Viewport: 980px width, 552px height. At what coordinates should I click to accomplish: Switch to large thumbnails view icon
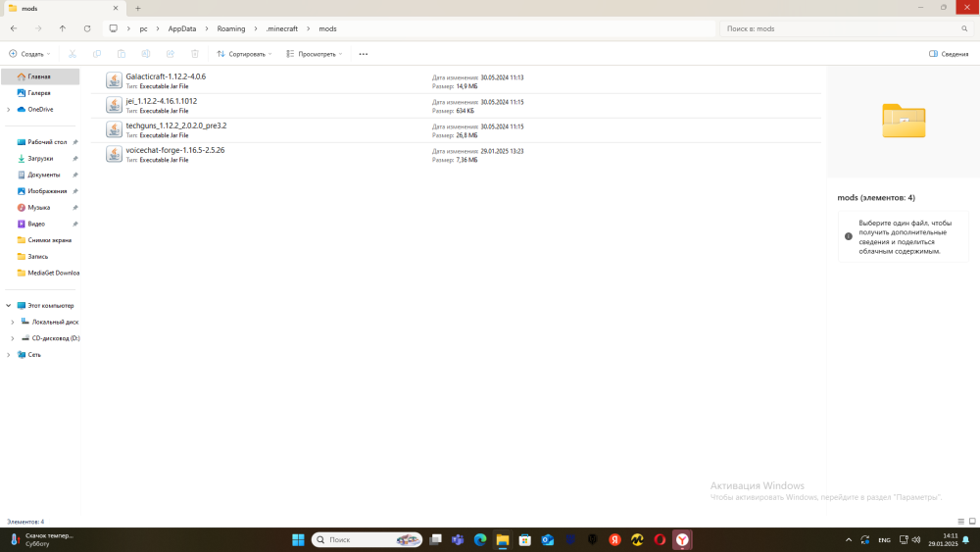click(x=972, y=522)
